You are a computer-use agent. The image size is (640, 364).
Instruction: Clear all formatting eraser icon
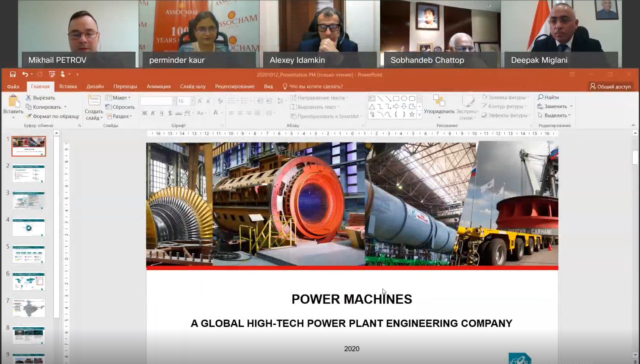tap(220, 101)
